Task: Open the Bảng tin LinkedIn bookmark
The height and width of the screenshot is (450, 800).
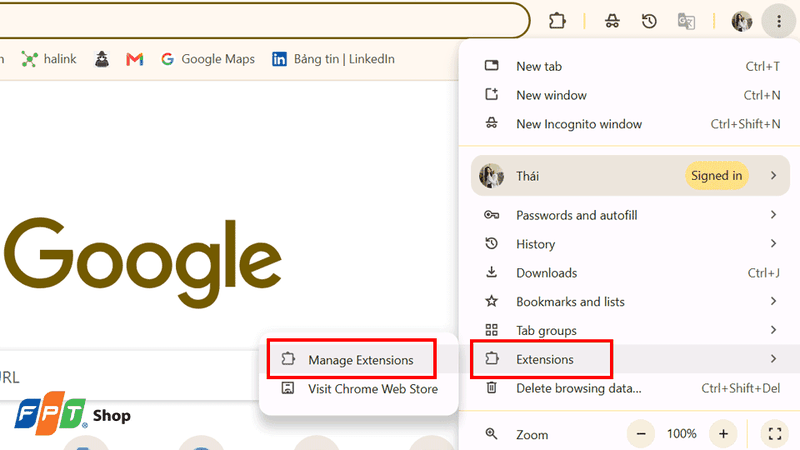Action: [x=333, y=59]
